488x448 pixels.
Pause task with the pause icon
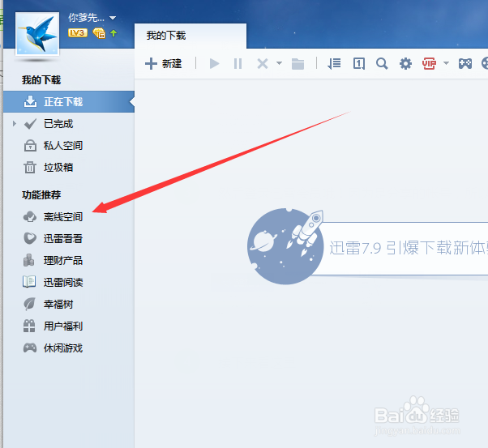238,64
